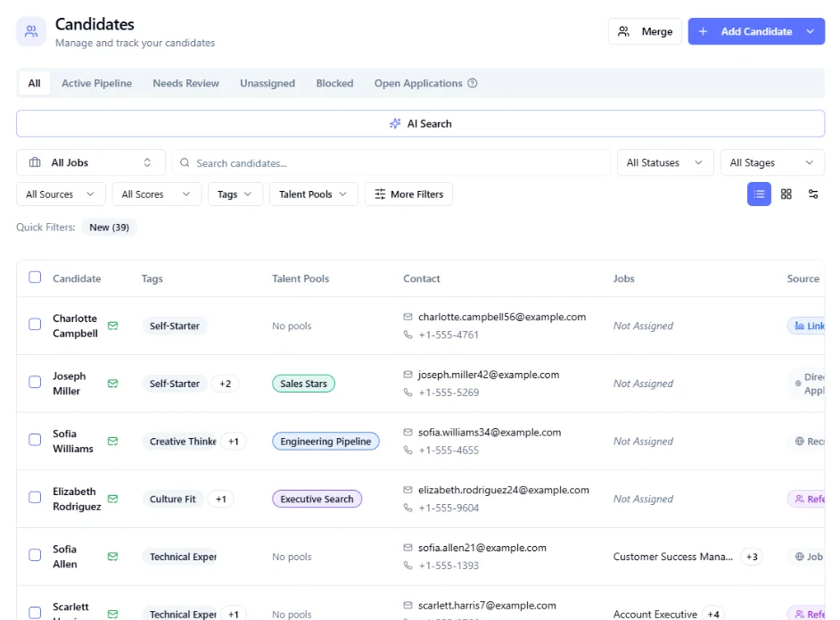840x620 pixels.
Task: Click the plus icon in Add Candidate
Action: tap(703, 31)
